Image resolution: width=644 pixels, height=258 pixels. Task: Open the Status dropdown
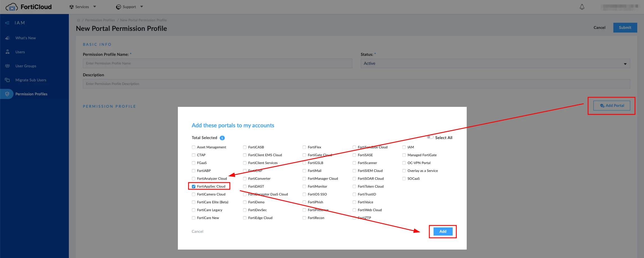click(x=495, y=63)
